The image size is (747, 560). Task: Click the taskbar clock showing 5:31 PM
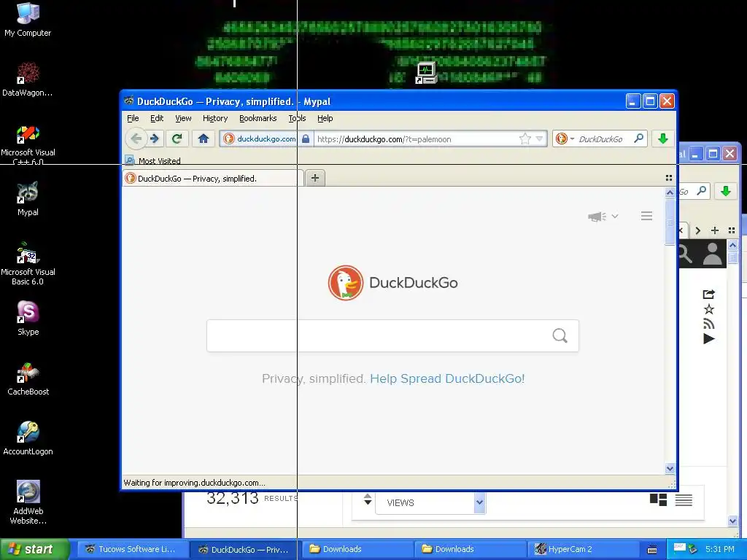coord(720,549)
